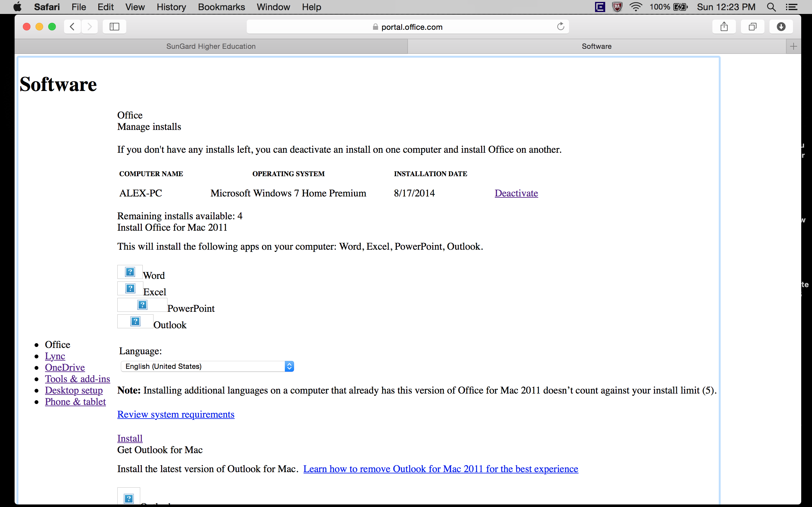Navigate back using the back arrow
Image resolution: width=812 pixels, height=507 pixels.
72,27
